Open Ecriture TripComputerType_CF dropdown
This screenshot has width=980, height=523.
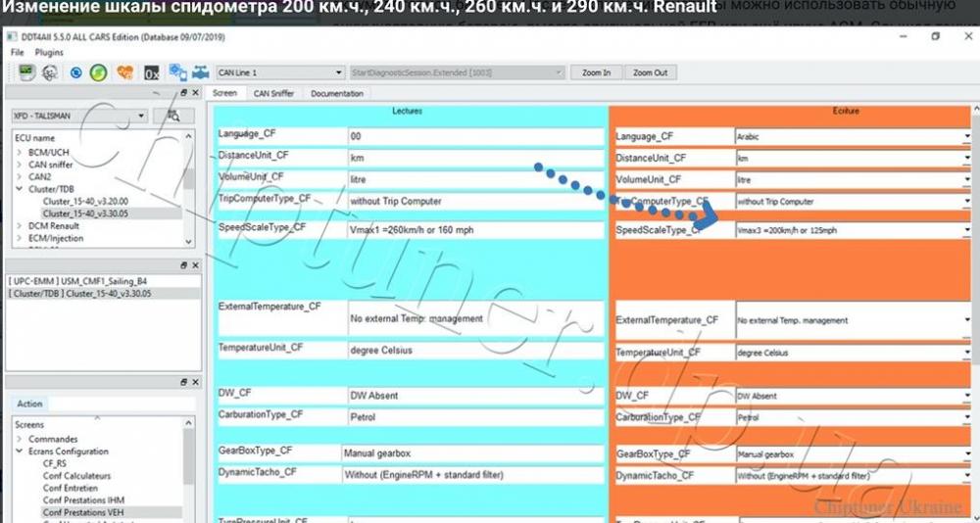pos(854,202)
